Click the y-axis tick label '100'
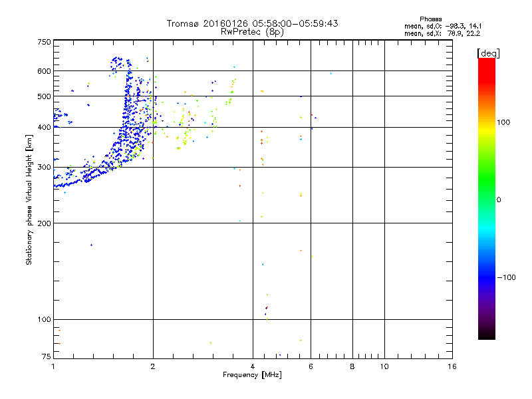Screen dimensions: 532x399 (45, 319)
